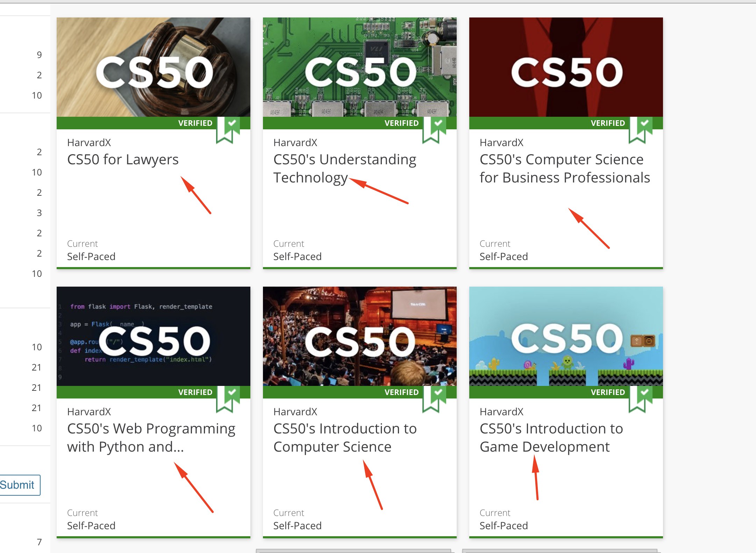The height and width of the screenshot is (553, 756).
Task: Click verified ribbon icon on Game Development card
Action: [x=641, y=399]
